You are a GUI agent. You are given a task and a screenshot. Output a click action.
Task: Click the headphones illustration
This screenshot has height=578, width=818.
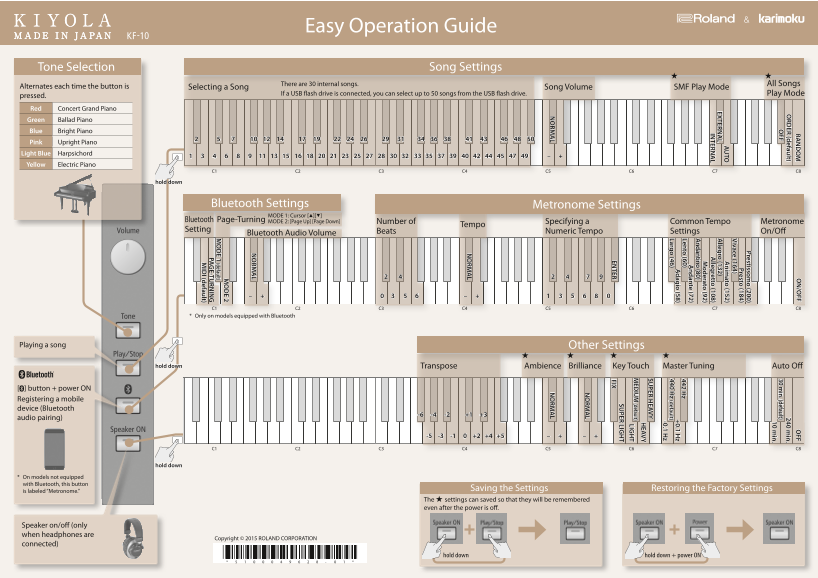pyautogui.click(x=133, y=538)
